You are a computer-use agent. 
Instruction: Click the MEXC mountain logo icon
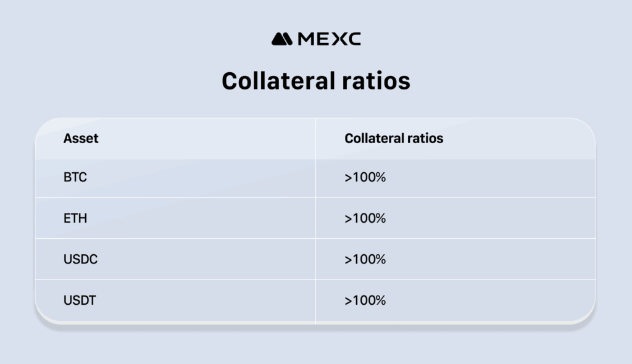[283, 39]
